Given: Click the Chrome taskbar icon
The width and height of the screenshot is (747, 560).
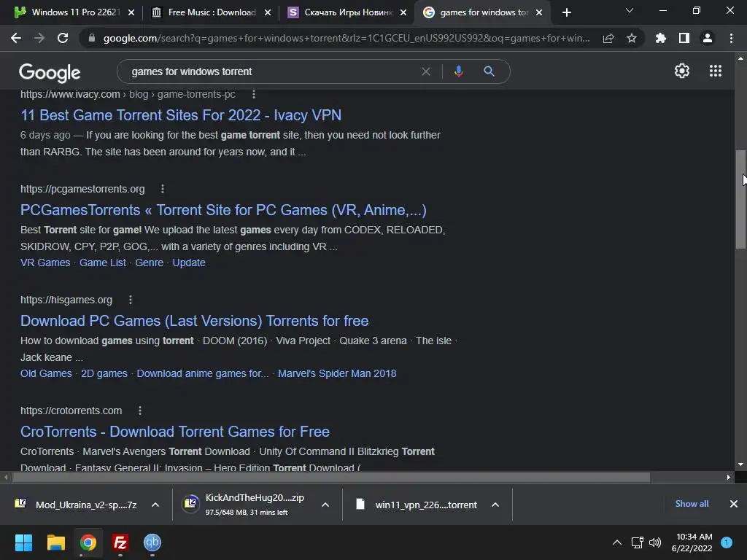Looking at the screenshot, I should 88,542.
